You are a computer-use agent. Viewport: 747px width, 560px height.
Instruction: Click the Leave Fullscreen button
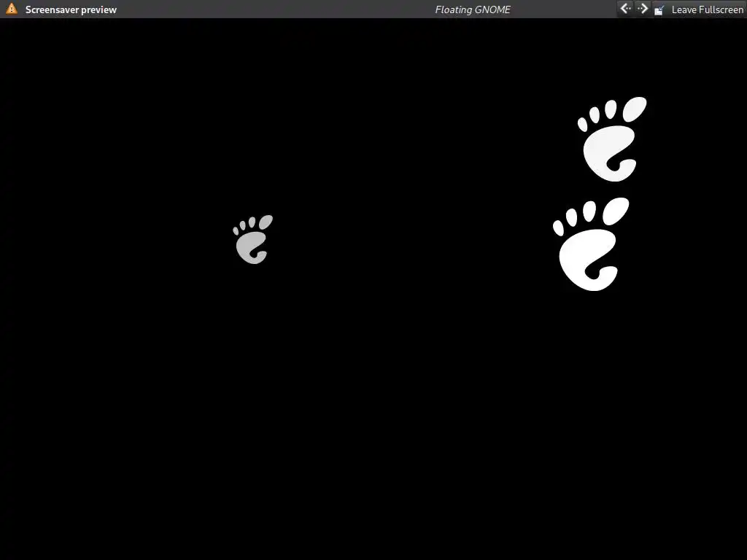(x=698, y=9)
